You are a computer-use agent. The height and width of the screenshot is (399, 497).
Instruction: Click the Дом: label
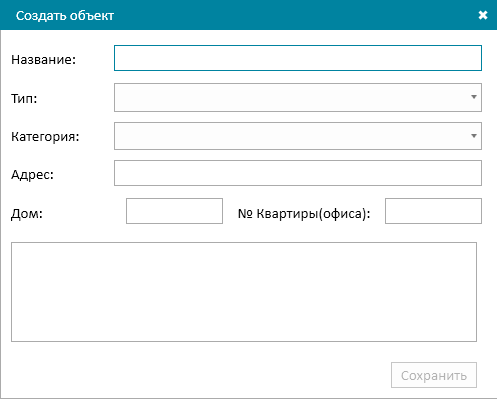pyautogui.click(x=27, y=214)
